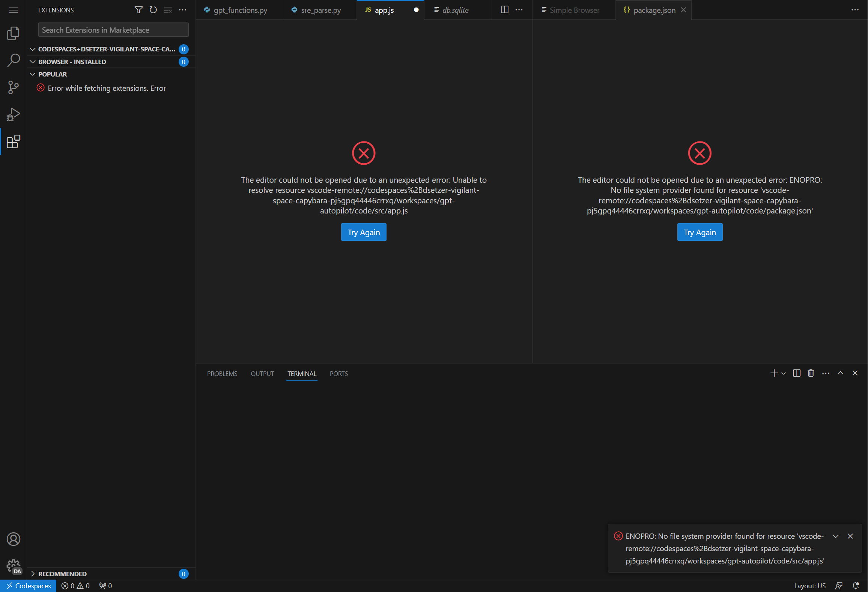Open the Accounts menu
Image resolution: width=868 pixels, height=592 pixels.
(x=14, y=539)
